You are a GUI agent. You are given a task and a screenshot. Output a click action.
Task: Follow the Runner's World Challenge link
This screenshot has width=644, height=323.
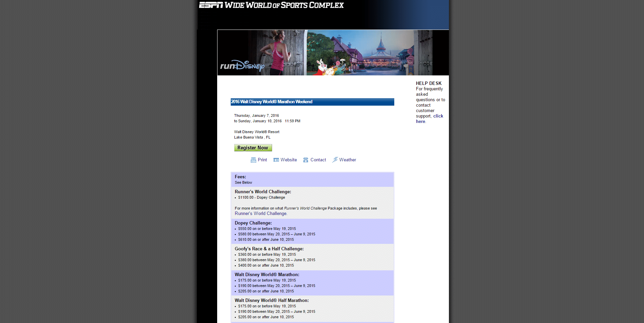click(261, 214)
